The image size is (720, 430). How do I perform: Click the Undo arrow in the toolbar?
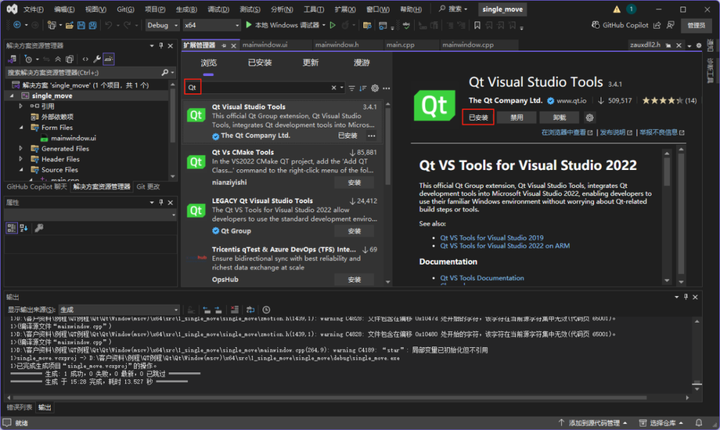(108, 25)
